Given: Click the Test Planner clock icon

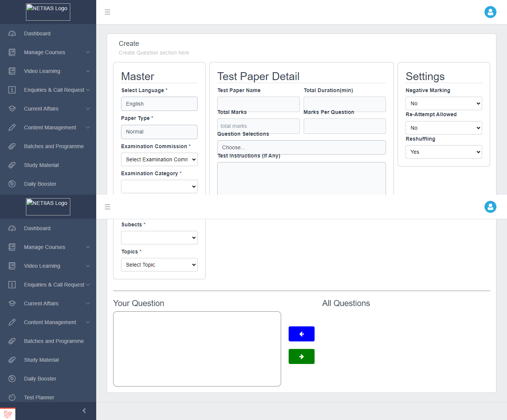Looking at the screenshot, I should point(12,397).
